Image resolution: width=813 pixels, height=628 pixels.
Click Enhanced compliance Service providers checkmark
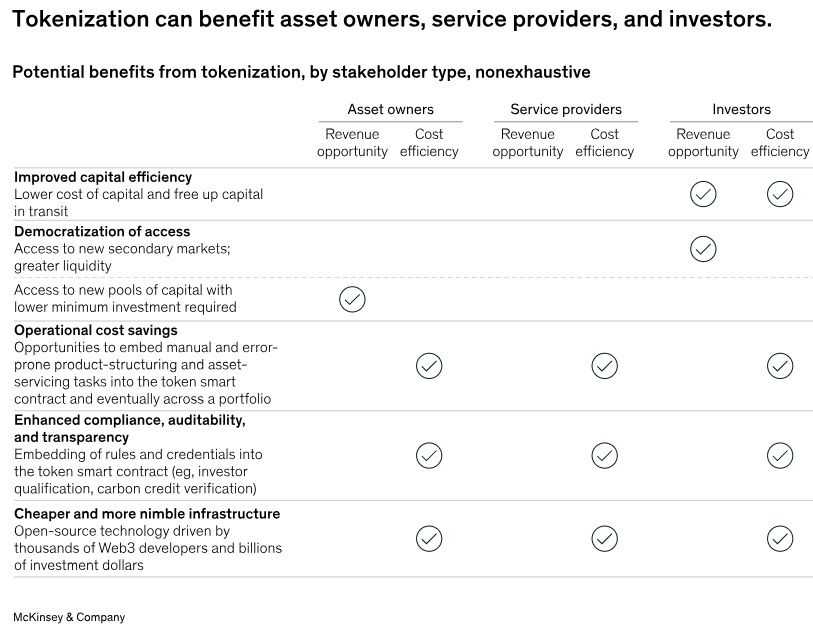[x=604, y=456]
